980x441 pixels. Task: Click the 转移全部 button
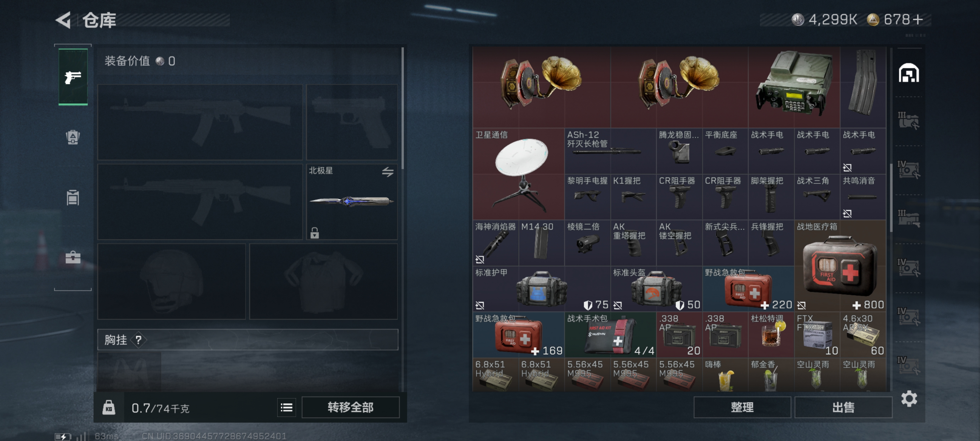pyautogui.click(x=350, y=408)
